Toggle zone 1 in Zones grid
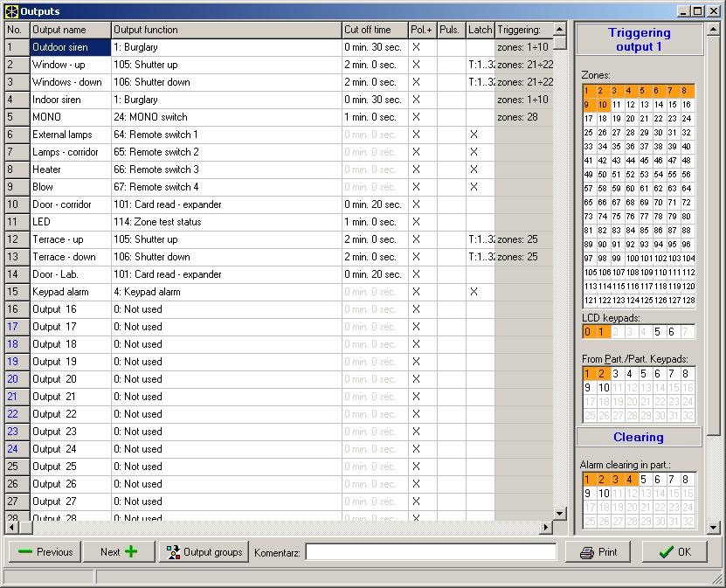The image size is (726, 588). pos(588,91)
